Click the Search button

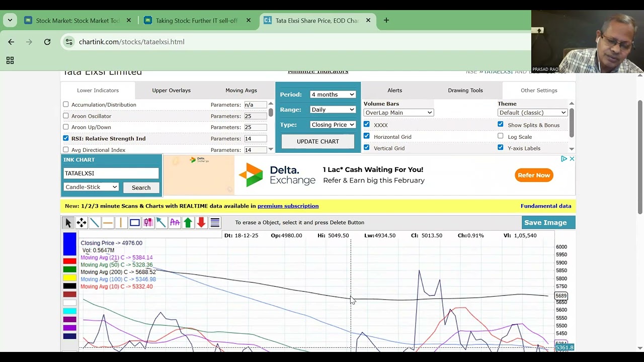pyautogui.click(x=141, y=188)
